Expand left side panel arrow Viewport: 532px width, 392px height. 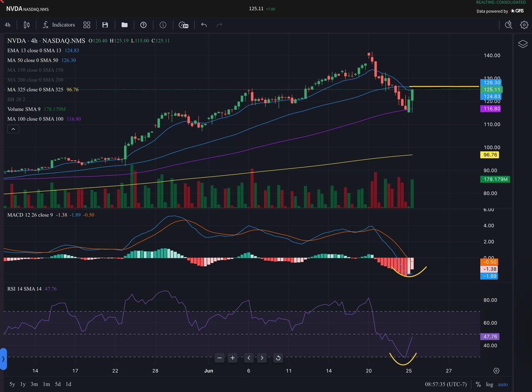point(4,358)
